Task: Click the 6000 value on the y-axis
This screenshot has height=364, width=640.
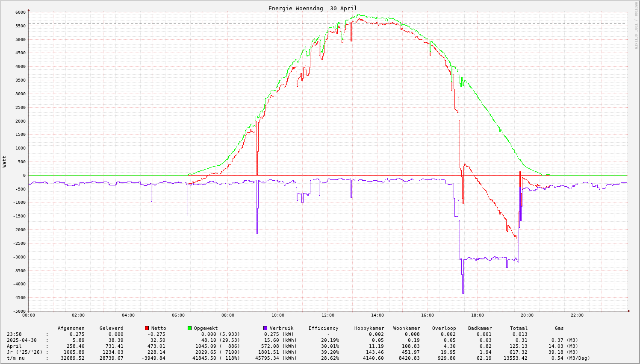Action: [21, 12]
